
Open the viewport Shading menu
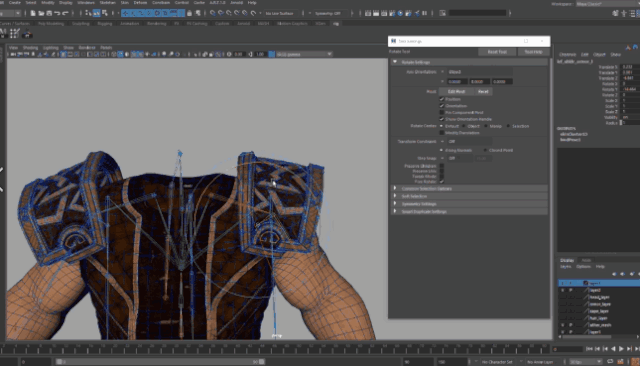pyautogui.click(x=30, y=48)
